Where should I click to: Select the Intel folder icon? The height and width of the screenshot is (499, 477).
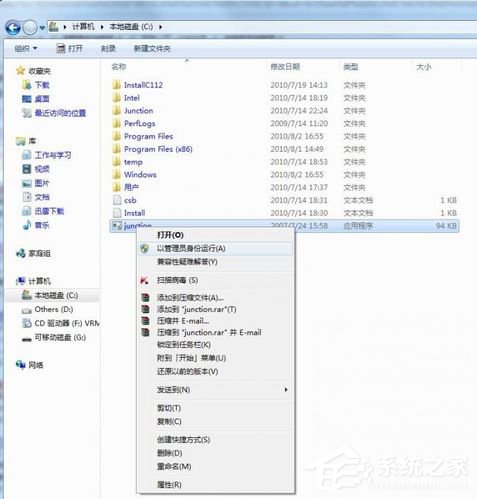pyautogui.click(x=117, y=98)
